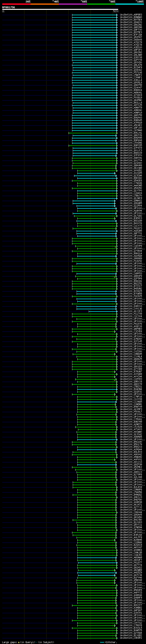Select the UniRef100_A0Z1R5 label
This screenshot has width=146, height=644.
[x=131, y=173]
